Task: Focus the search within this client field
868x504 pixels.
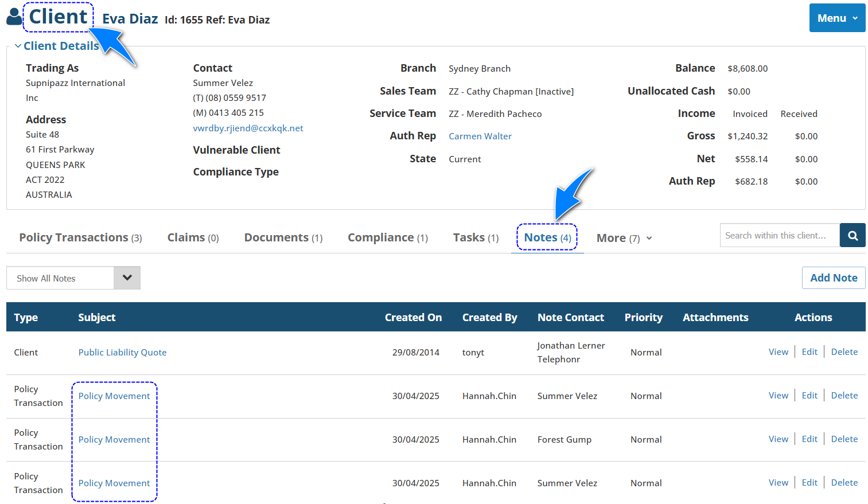Action: [x=779, y=236]
